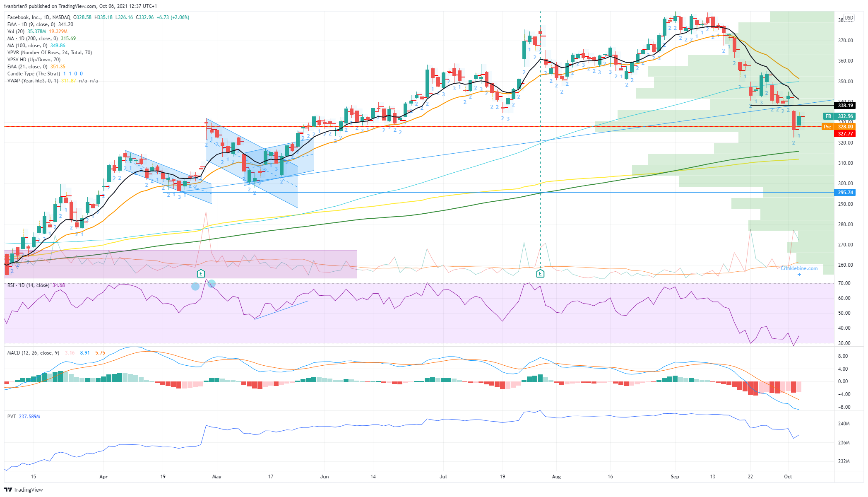Select the EMA 1D (9, close, 0) legend
The height and width of the screenshot is (497, 868).
click(x=31, y=24)
